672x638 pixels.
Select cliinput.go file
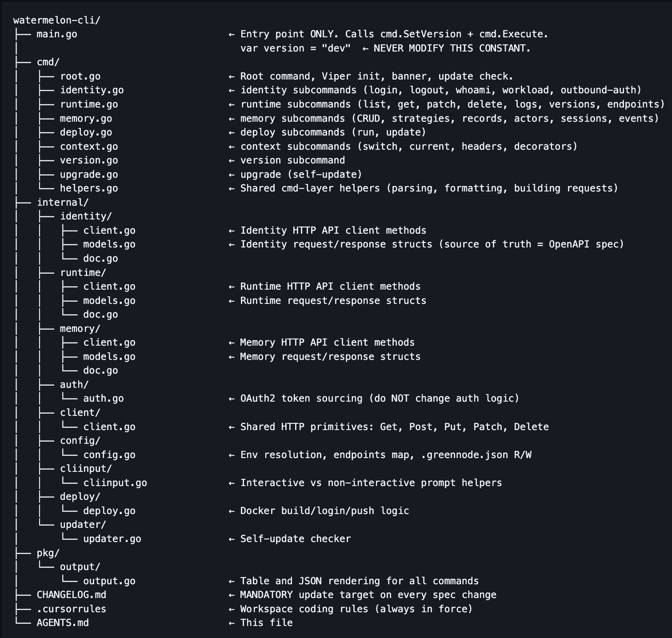pyautogui.click(x=115, y=483)
